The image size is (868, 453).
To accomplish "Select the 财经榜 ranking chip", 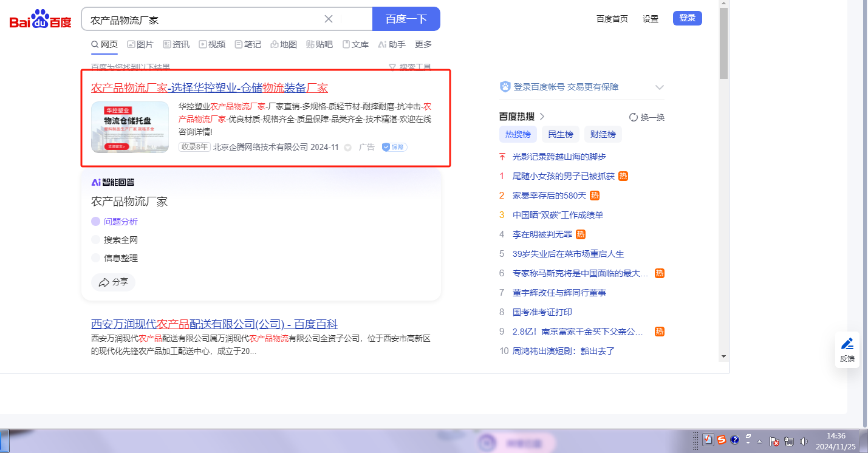I will (x=603, y=134).
